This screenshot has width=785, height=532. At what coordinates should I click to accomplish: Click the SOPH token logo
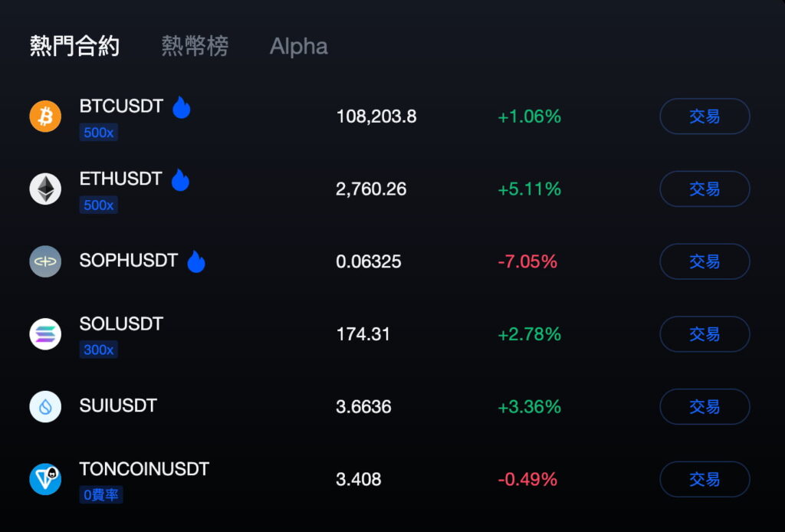coord(45,261)
